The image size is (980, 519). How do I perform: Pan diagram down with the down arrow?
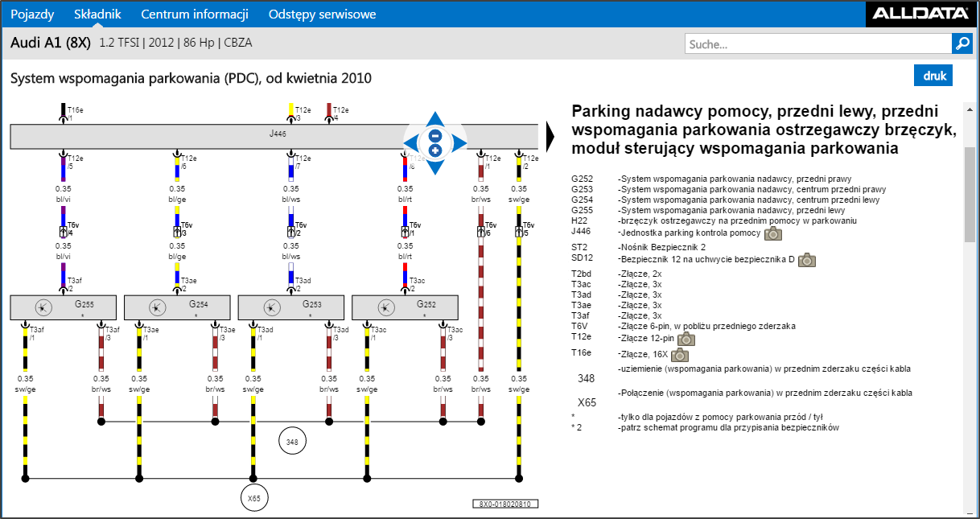(x=435, y=167)
